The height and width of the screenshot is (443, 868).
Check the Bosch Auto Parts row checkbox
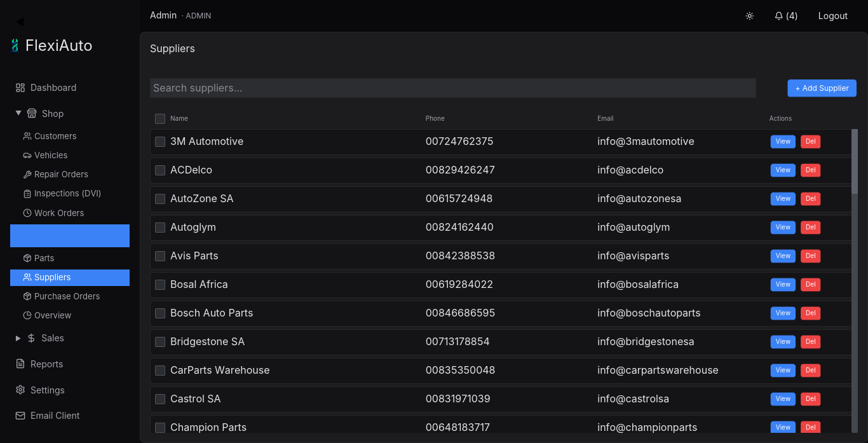160,313
